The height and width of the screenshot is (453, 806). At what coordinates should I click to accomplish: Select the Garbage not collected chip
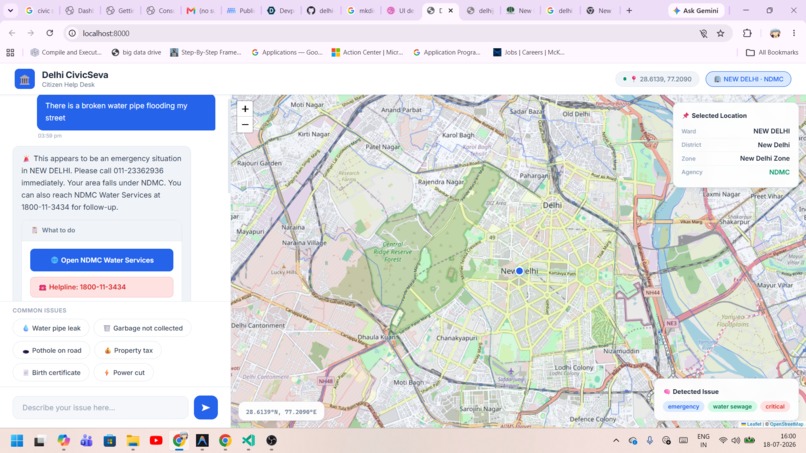[142, 328]
